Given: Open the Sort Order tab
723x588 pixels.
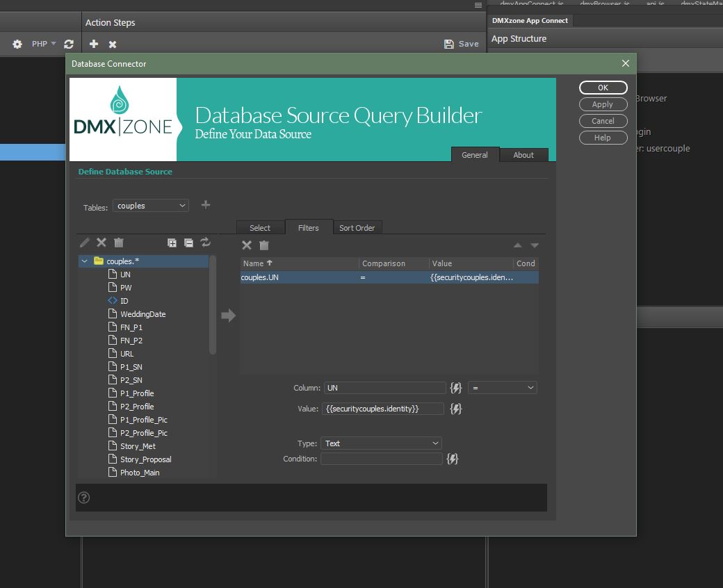Looking at the screenshot, I should coord(357,228).
